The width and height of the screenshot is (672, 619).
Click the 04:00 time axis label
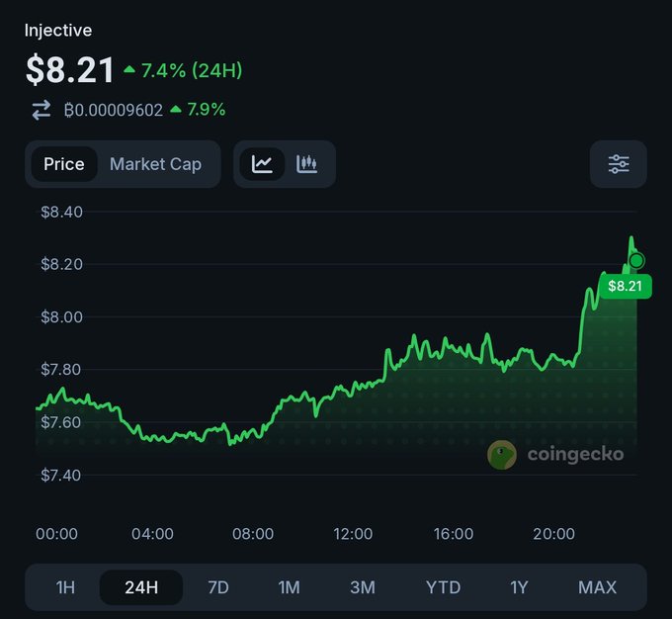tap(152, 534)
